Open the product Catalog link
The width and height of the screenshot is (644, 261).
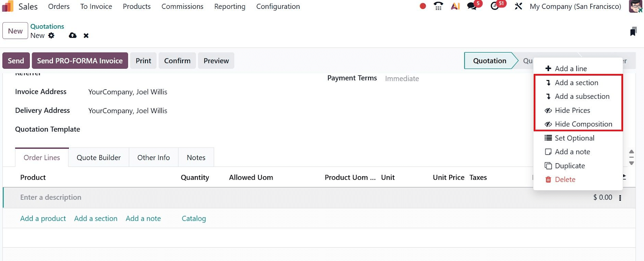point(194,218)
